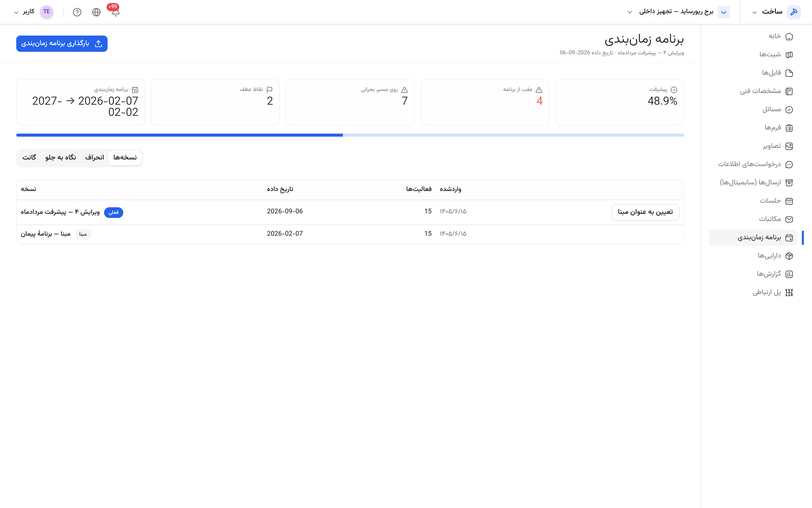Open the دارایی‌ها assets box icon
The width and height of the screenshot is (812, 508).
[789, 256]
